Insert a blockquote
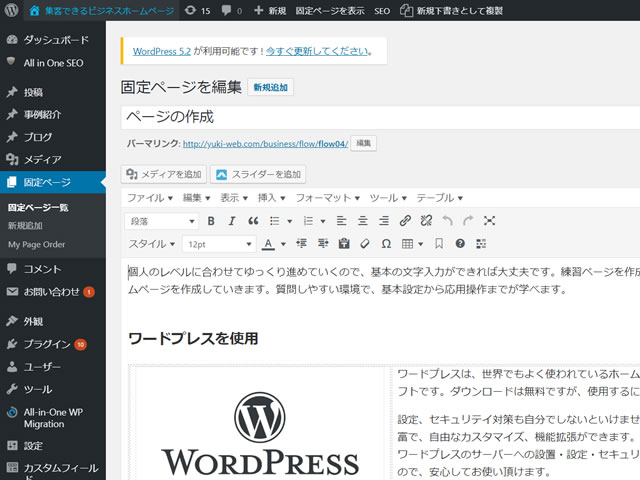Viewport: 640px width, 480px height. point(253,221)
